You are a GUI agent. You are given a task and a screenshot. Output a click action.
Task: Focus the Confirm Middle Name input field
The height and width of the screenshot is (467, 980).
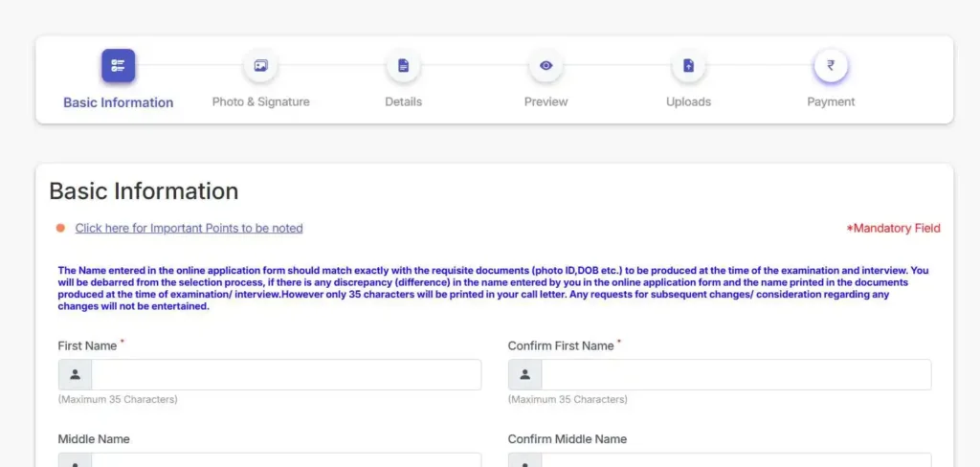click(736, 460)
